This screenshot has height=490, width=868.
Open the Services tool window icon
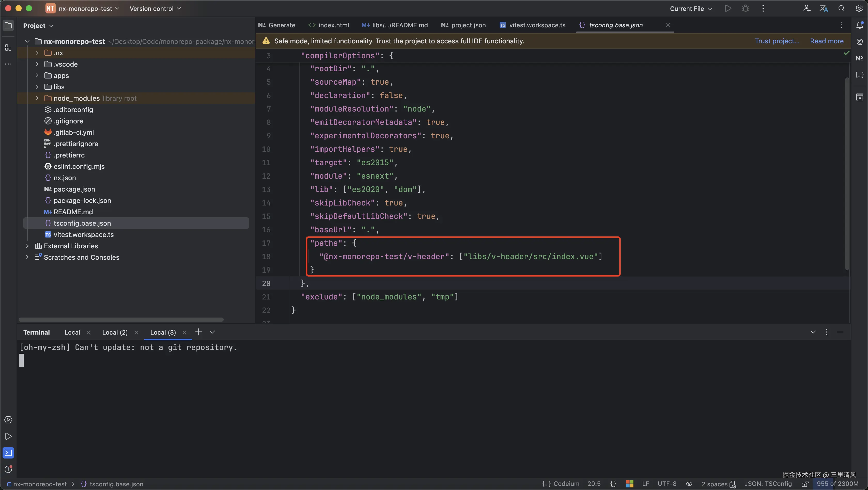pos(8,420)
